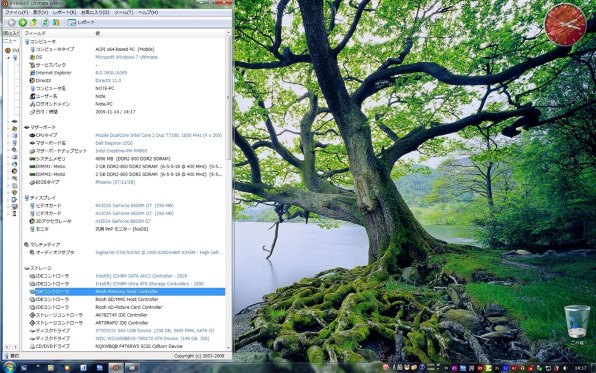Open the ファイル(F) menu
This screenshot has height=373, width=596.
tap(16, 13)
